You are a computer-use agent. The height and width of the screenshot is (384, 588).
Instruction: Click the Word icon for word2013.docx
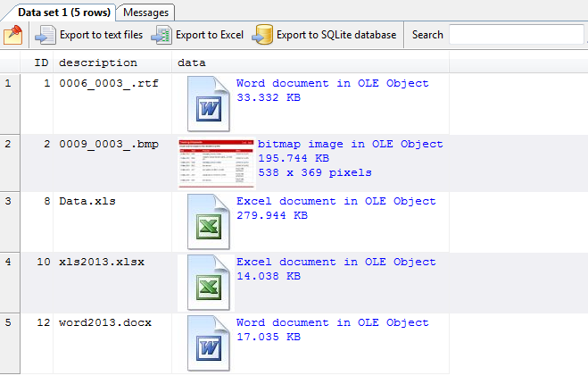[209, 343]
